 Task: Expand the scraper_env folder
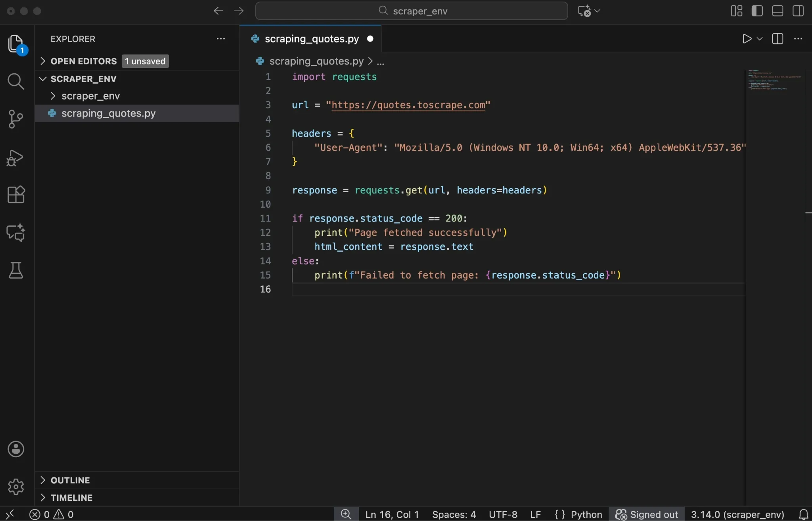(x=54, y=96)
